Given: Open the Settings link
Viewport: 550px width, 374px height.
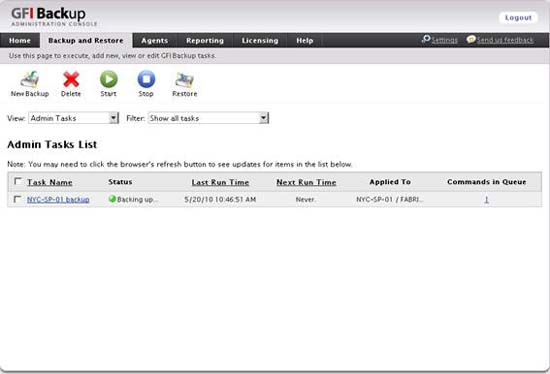Looking at the screenshot, I should click(444, 40).
